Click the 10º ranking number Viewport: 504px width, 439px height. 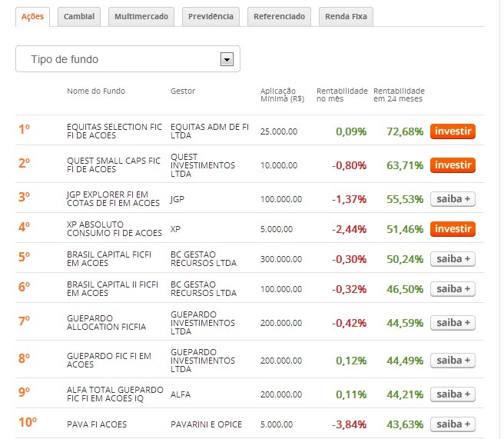tap(28, 422)
